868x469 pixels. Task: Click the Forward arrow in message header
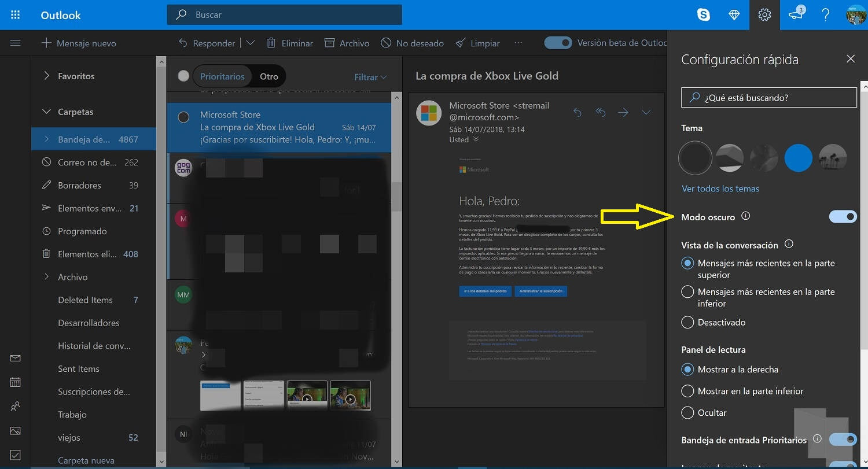coord(623,113)
